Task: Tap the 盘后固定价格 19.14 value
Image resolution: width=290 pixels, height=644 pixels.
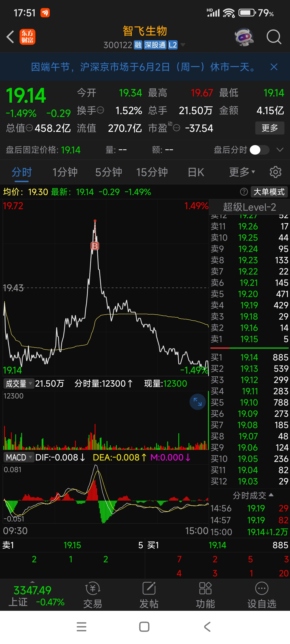Action: coord(71,150)
